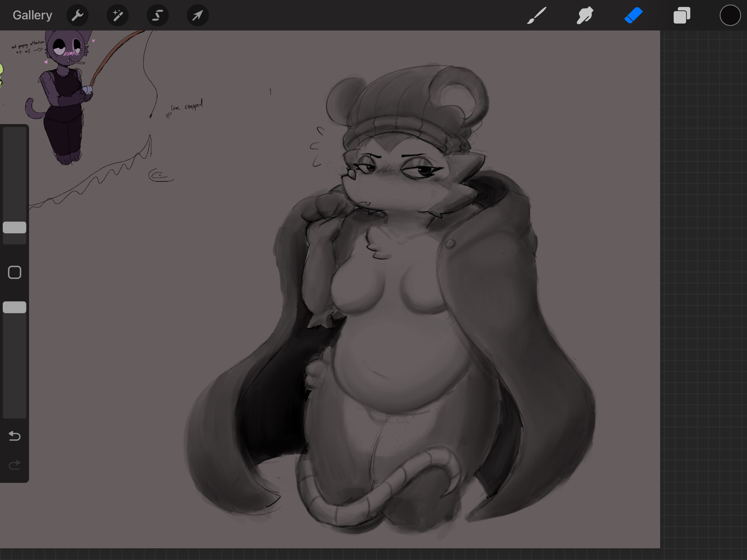Screen dimensions: 747x560
Task: Click the brush opacity slider handle
Action: [15, 307]
